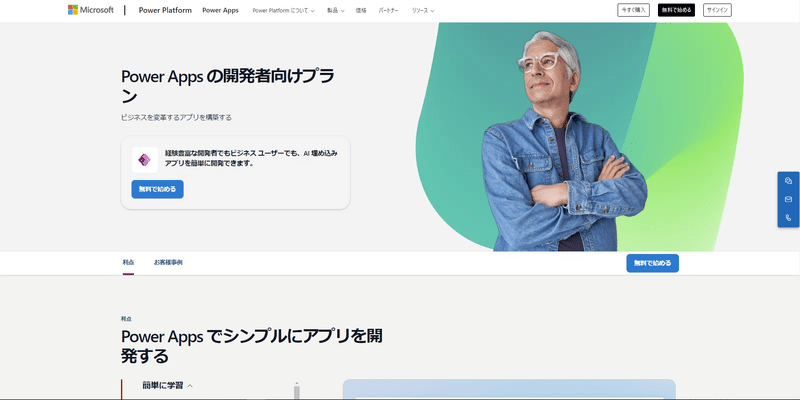The height and width of the screenshot is (400, 800).
Task: Click 無料で始める in the sticky tab bar
Action: tap(653, 263)
